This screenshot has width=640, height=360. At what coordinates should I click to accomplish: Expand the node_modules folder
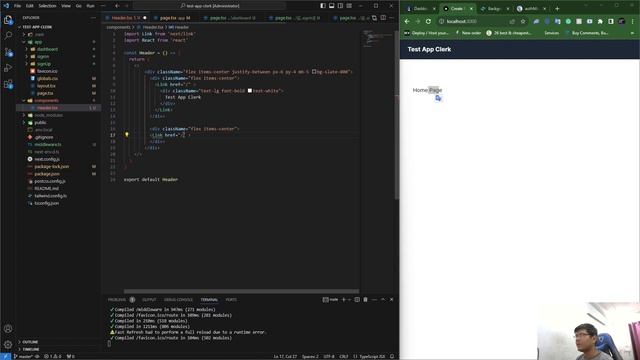coord(49,115)
